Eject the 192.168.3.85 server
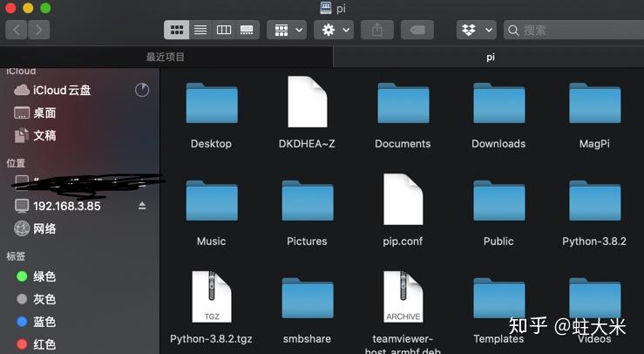This screenshot has height=354, width=644. tap(142, 206)
